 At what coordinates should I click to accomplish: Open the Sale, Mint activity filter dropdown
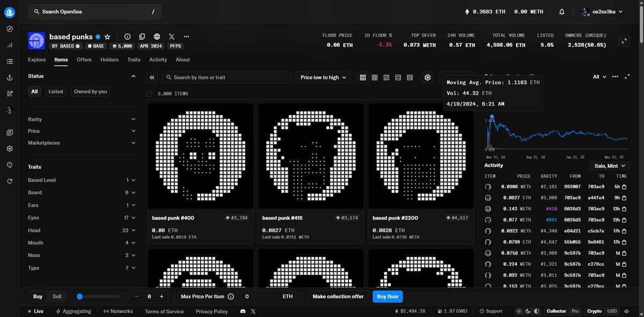tap(611, 166)
